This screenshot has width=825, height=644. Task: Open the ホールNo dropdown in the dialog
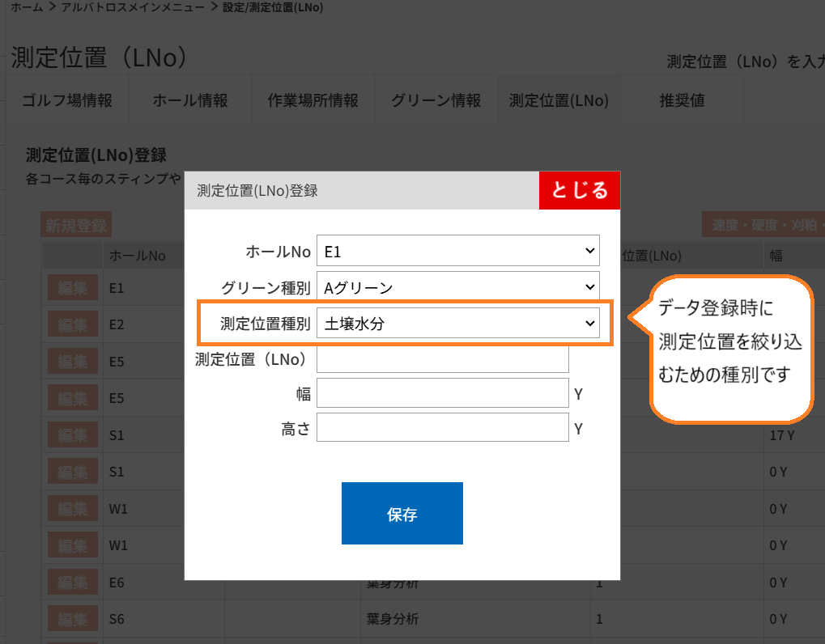457,250
